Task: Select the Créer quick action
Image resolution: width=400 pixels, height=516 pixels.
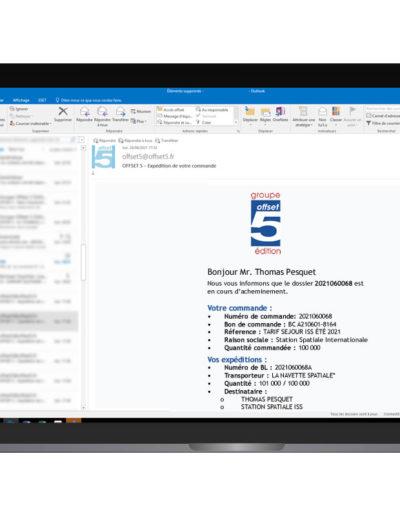Action: [204, 122]
